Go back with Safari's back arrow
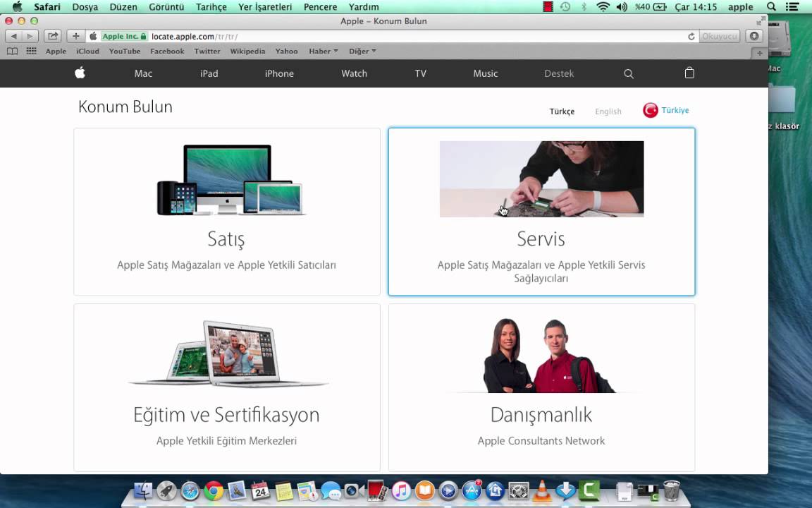 click(13, 36)
